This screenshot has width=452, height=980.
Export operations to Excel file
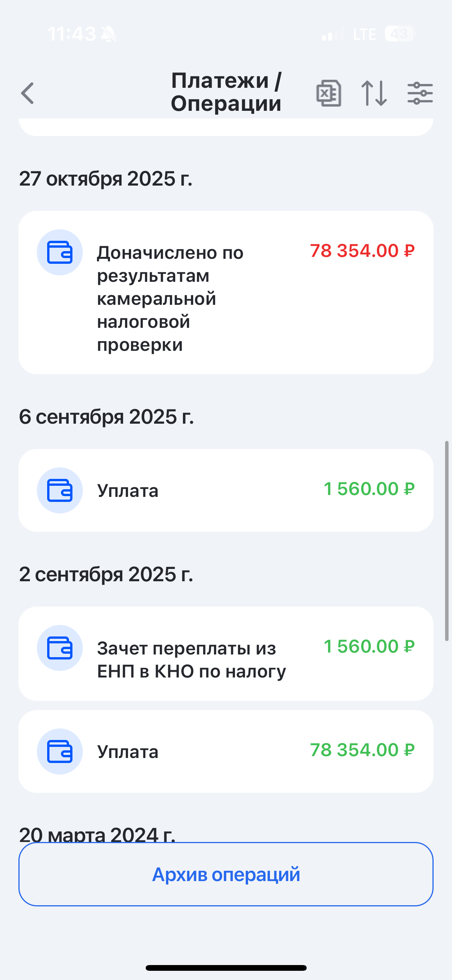click(329, 93)
